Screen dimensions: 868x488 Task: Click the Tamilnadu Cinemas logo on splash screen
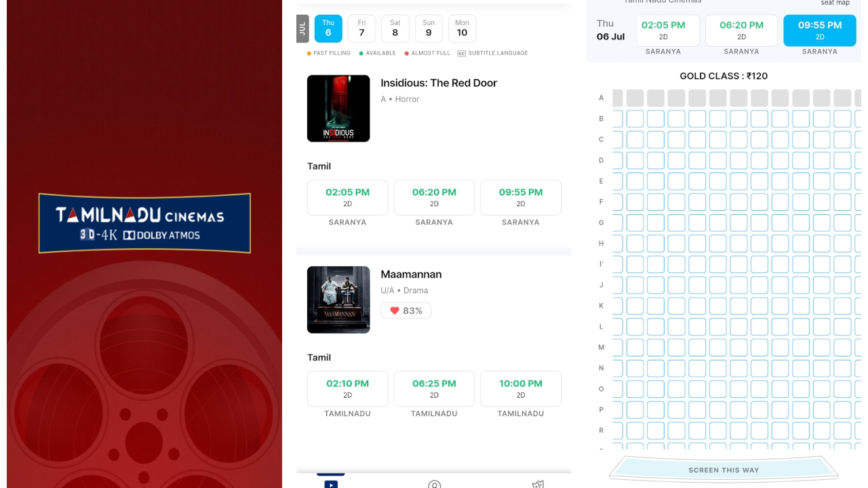(x=144, y=223)
